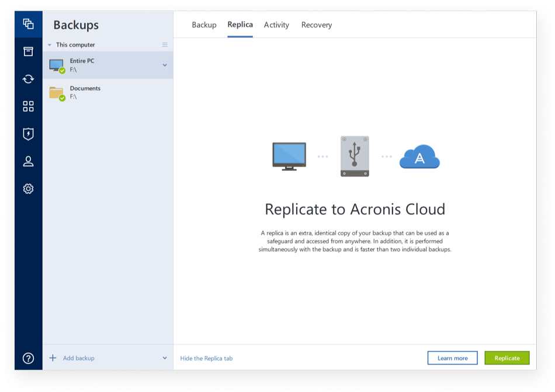Image resolution: width=555 pixels, height=392 pixels.
Task: Click the F:\ path under Entire PC
Action: pos(73,70)
